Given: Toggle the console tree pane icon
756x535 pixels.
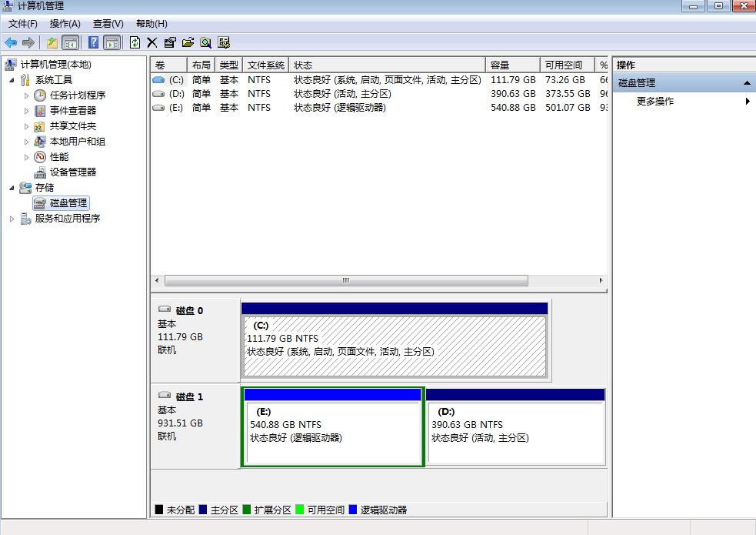Looking at the screenshot, I should click(x=71, y=43).
